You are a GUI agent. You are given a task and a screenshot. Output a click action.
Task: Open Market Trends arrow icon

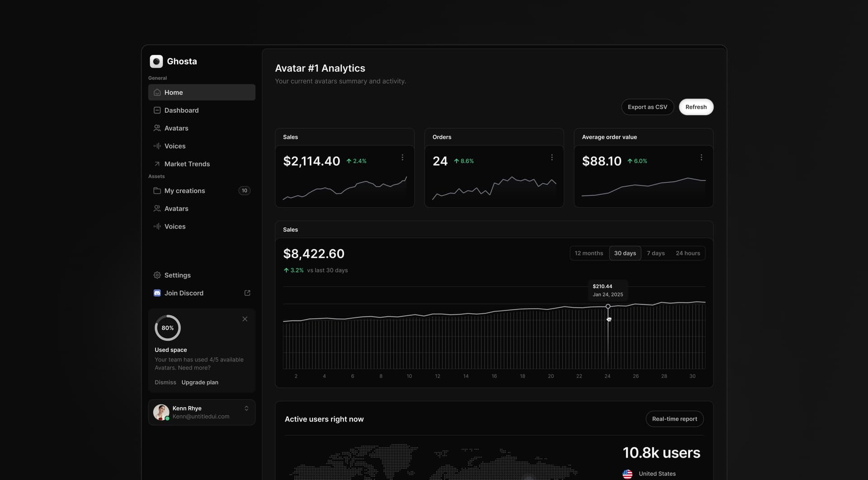[157, 164]
